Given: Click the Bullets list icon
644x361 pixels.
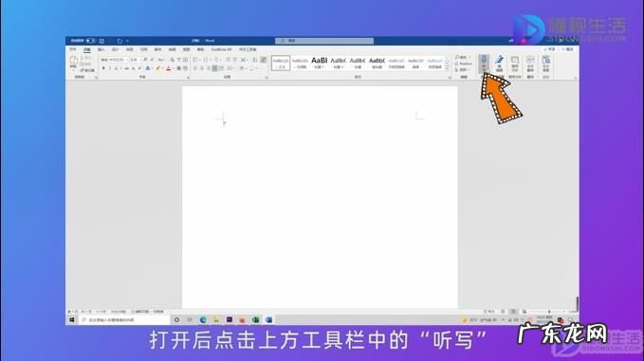Looking at the screenshot, I should pos(195,60).
